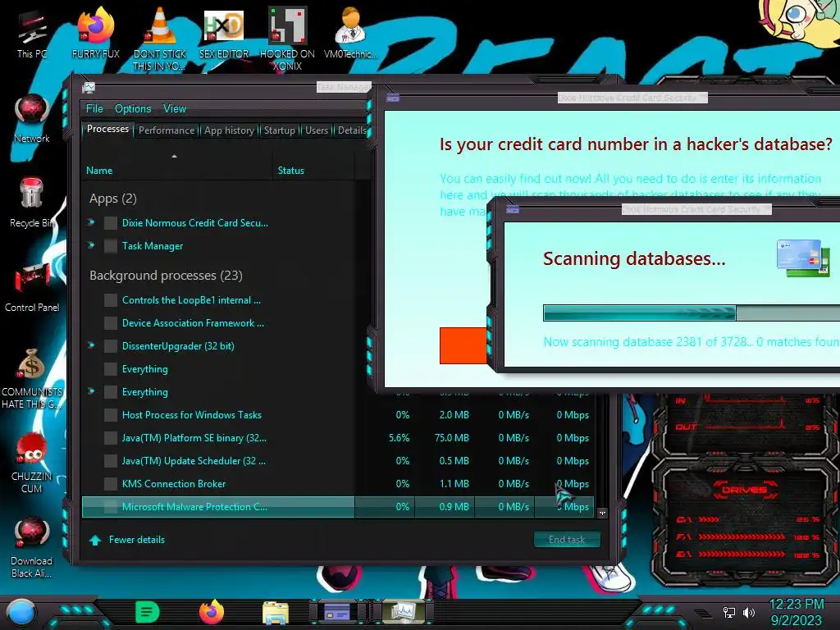Sort processes by the Status column header
This screenshot has width=840, height=630.
point(291,171)
